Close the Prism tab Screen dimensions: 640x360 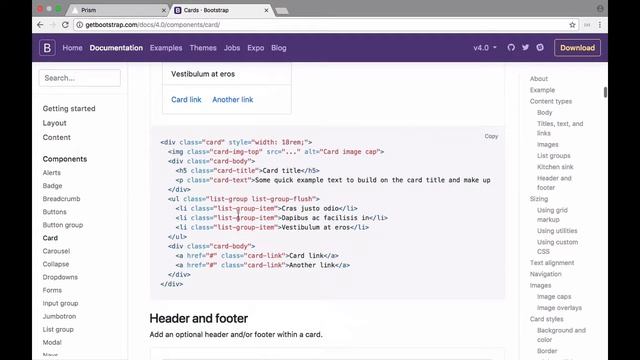point(164,10)
